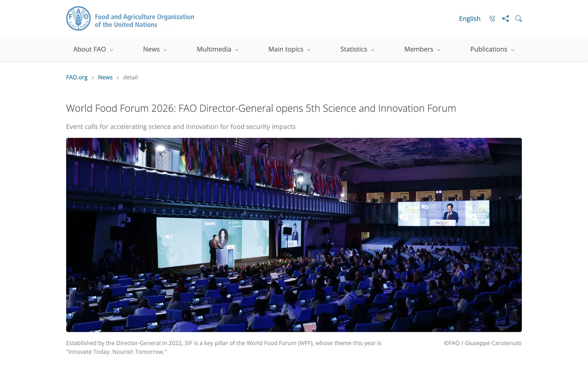The width and height of the screenshot is (588, 368).
Task: Click the ©FAO / Giuseppe Carotenuto credit
Action: coord(483,343)
